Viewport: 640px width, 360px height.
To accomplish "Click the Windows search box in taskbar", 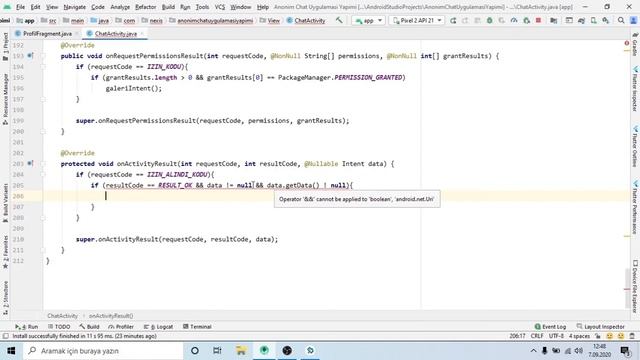I will (102, 351).
